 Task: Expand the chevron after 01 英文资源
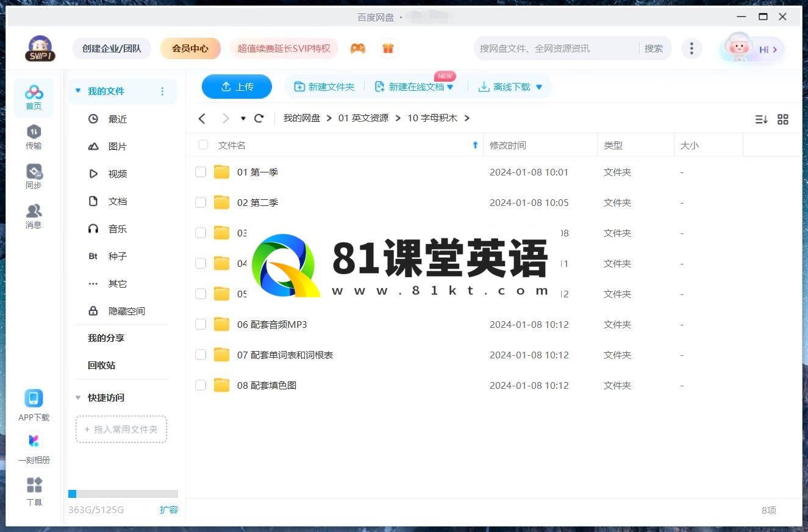(398, 118)
